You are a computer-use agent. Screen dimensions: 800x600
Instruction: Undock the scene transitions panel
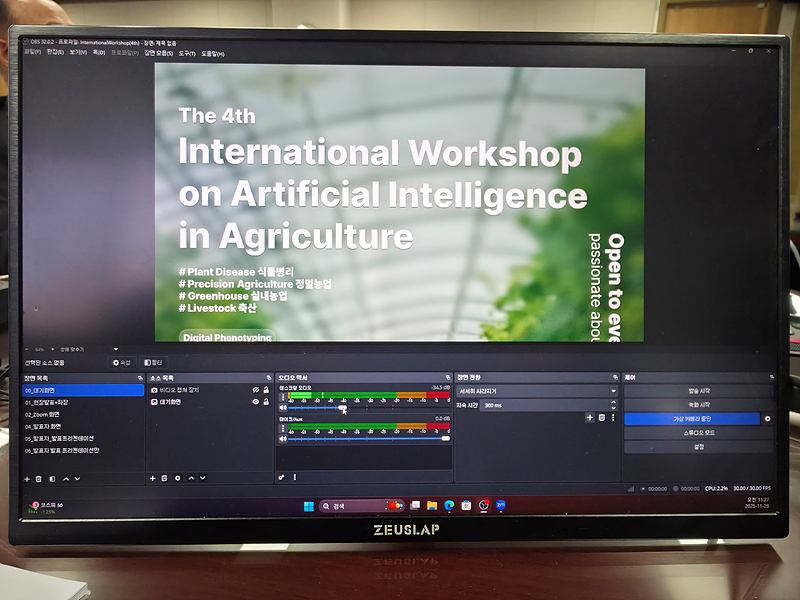[615, 377]
